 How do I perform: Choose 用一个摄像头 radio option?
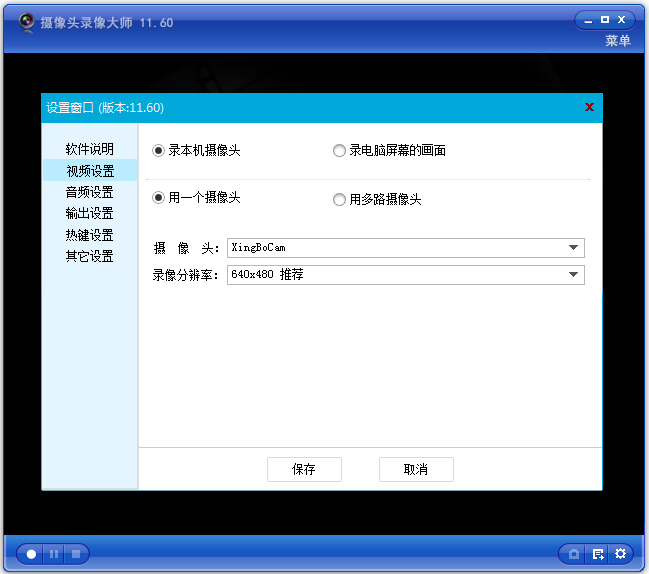tap(197, 197)
